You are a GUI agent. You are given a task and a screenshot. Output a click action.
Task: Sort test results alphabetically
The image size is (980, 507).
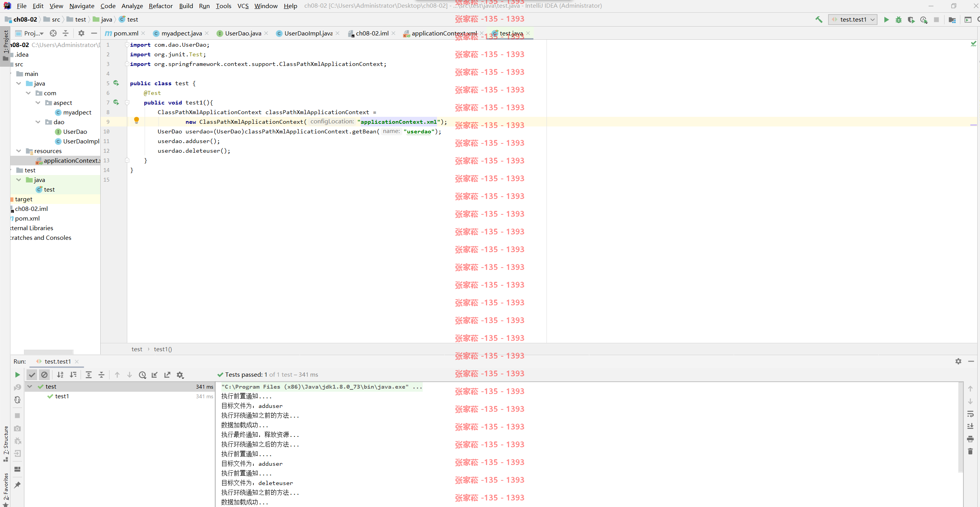point(60,375)
